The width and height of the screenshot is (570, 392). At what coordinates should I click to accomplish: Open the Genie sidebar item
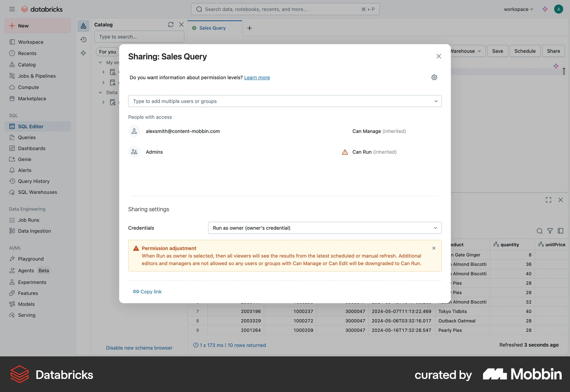click(x=24, y=159)
